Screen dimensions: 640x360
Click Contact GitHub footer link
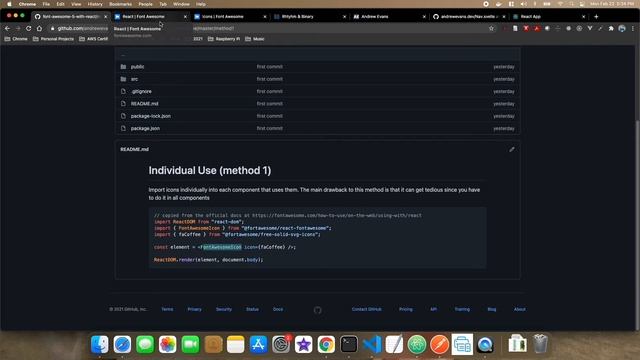(367, 309)
